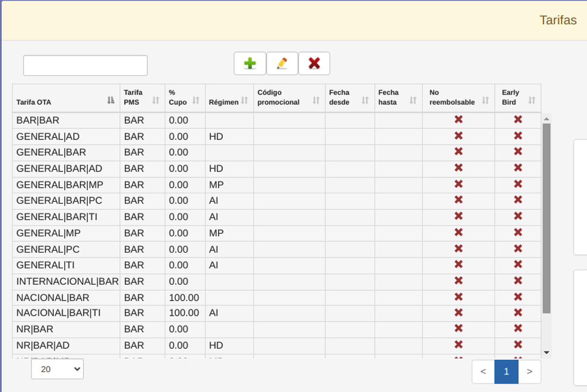This screenshot has height=392, width=587.
Task: Click the No reembolsable column header label
Action: (452, 98)
